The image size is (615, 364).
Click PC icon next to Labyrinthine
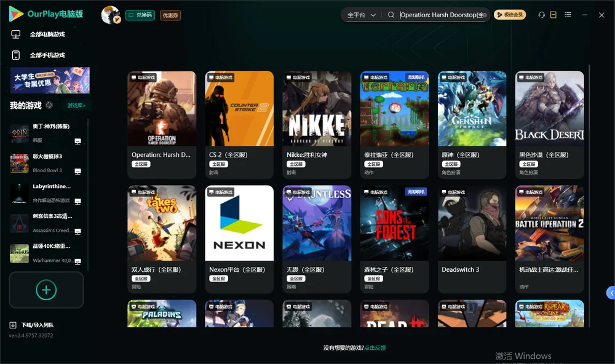point(77,202)
